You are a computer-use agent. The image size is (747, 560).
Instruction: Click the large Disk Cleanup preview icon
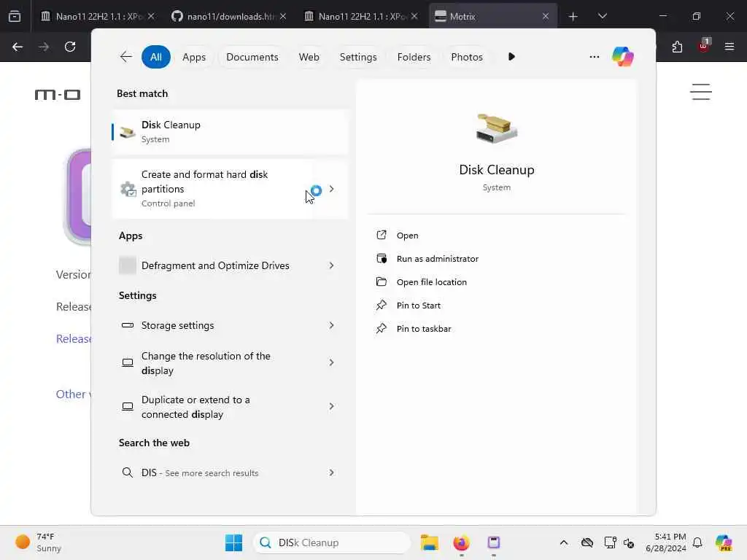tap(496, 128)
